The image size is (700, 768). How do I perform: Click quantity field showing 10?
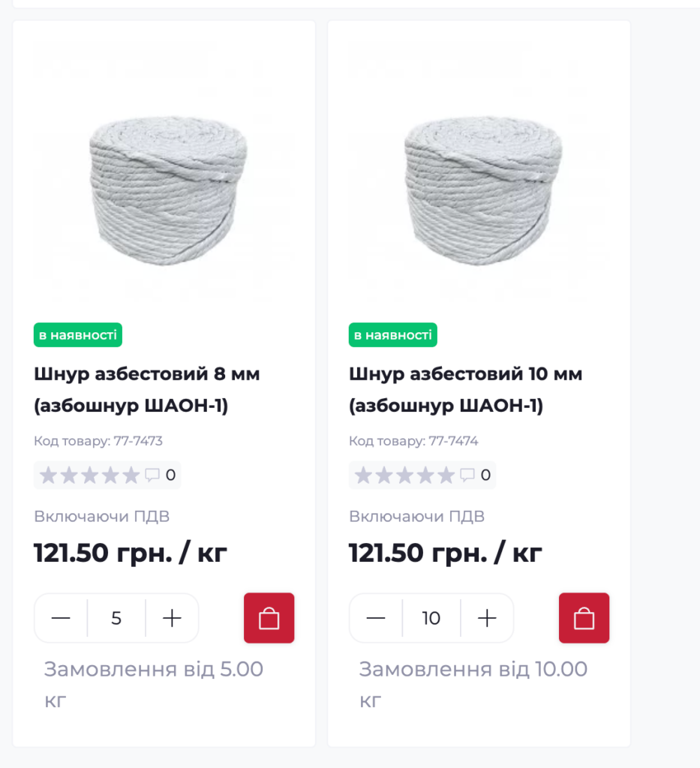(x=431, y=618)
